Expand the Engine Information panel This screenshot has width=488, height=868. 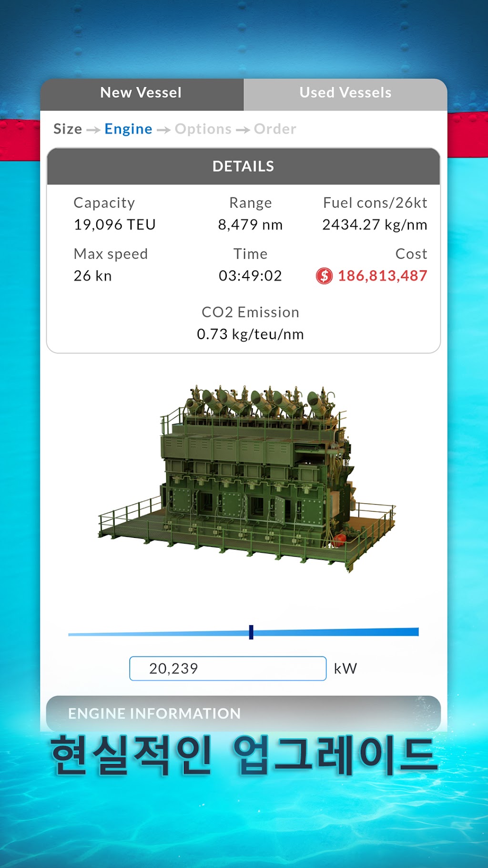click(244, 713)
